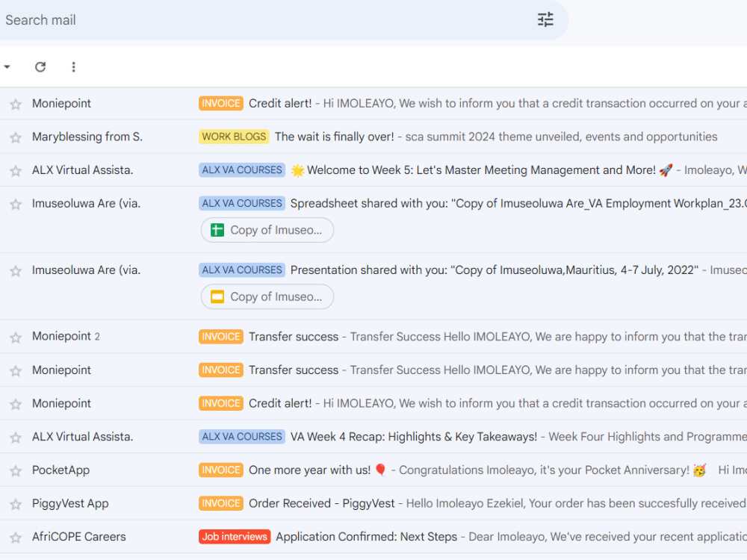Open 'Spreadsheet shared with you' email subject
The image size is (747, 560).
pyautogui.click(x=518, y=203)
